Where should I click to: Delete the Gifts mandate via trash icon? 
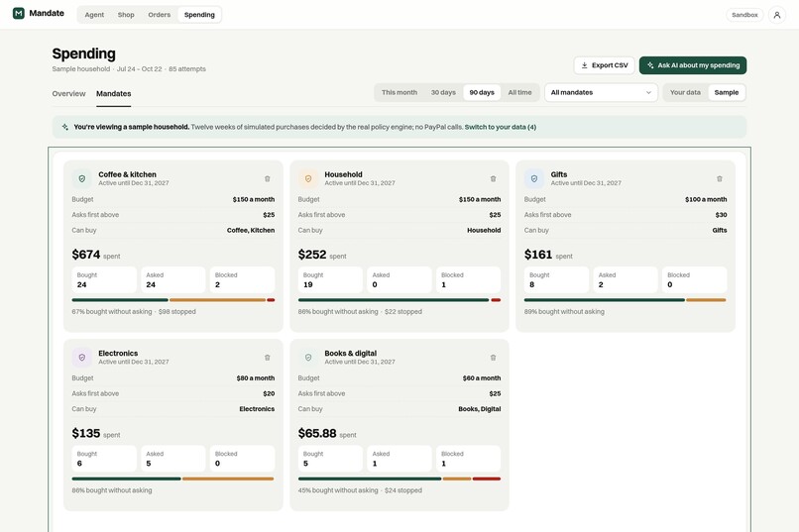720,178
